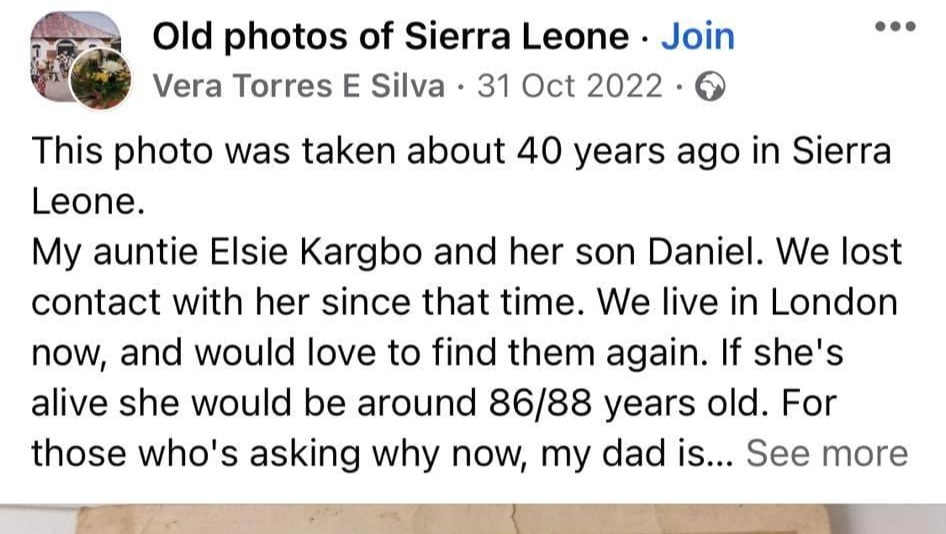Tap the line starting "contact with her since"

pyautogui.click(x=465, y=302)
